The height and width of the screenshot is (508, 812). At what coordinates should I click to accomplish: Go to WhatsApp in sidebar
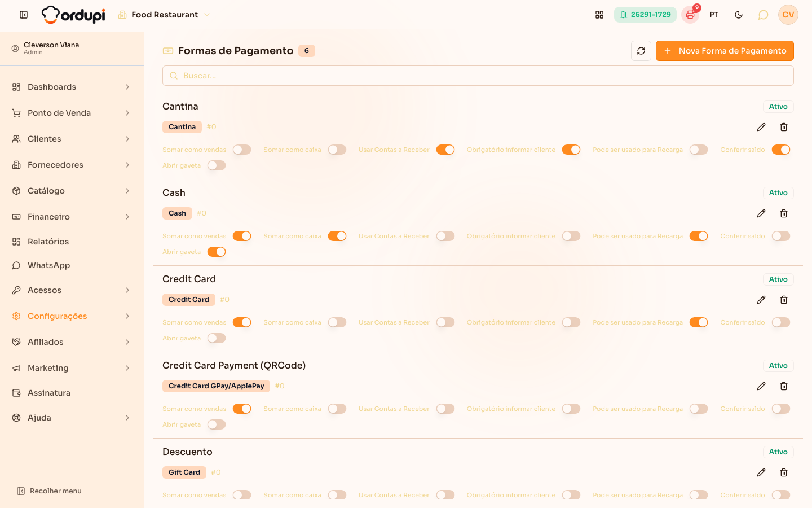(x=72, y=265)
